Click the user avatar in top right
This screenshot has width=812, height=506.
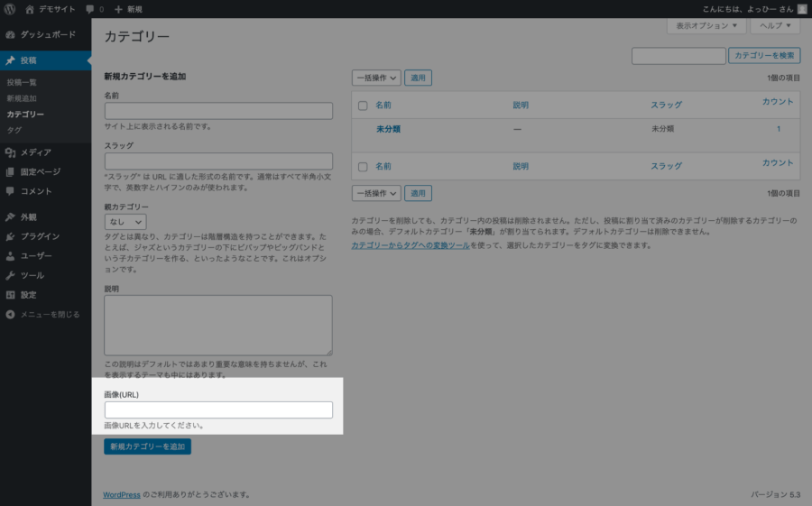pyautogui.click(x=802, y=8)
